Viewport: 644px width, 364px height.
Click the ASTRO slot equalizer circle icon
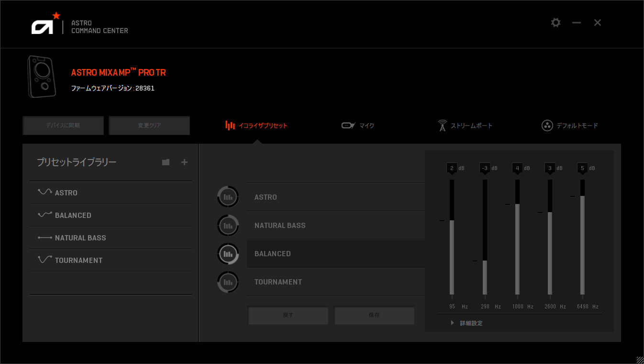click(228, 197)
